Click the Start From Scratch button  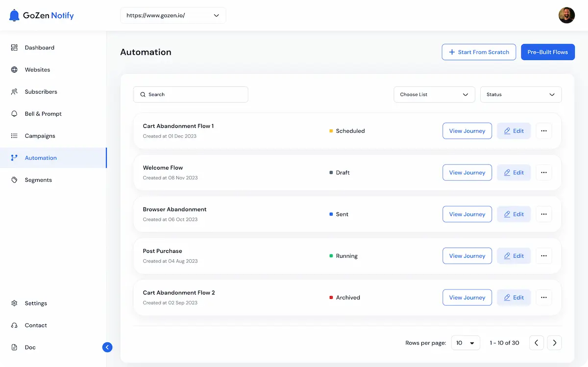479,52
